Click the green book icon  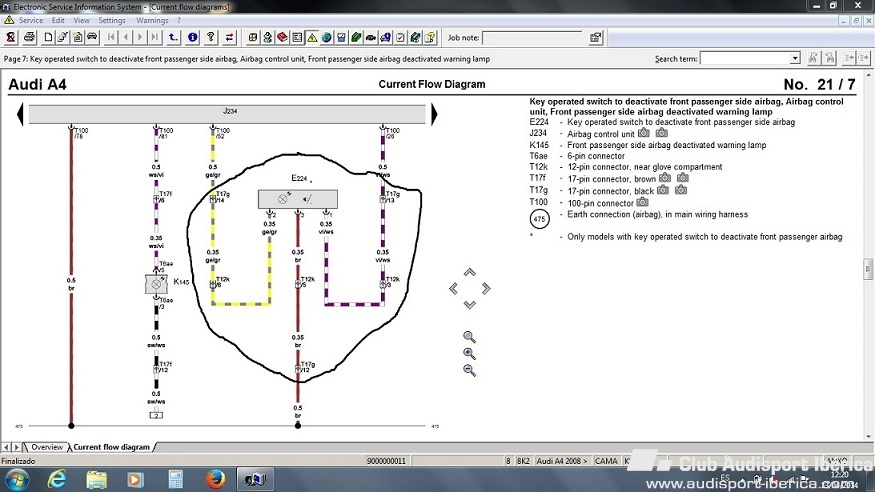(x=356, y=37)
